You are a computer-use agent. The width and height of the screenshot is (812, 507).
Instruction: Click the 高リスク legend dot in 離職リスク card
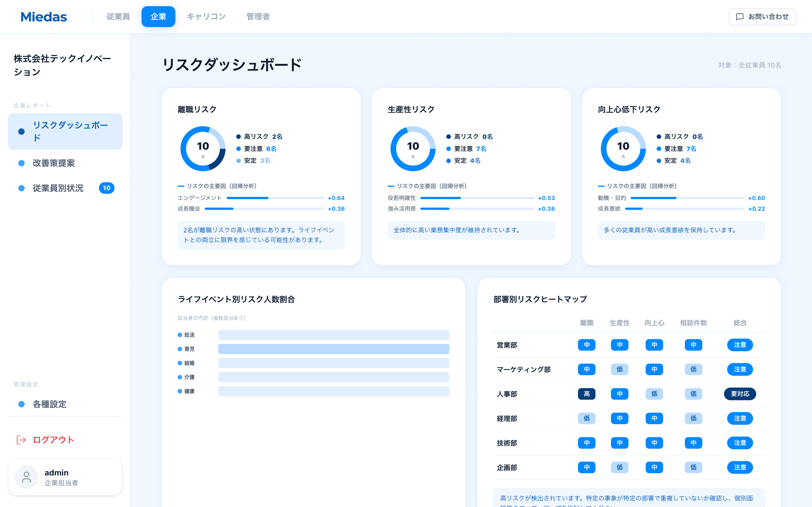(239, 137)
